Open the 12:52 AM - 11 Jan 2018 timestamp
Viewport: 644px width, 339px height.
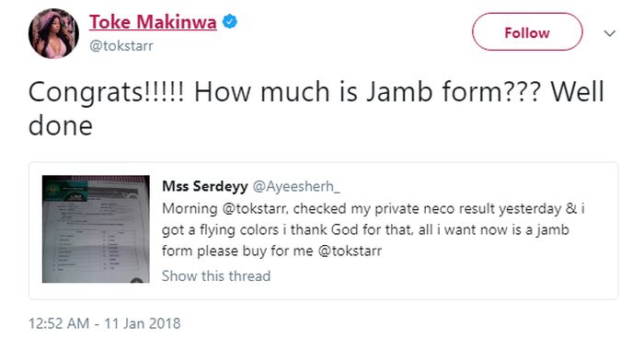[x=104, y=323]
